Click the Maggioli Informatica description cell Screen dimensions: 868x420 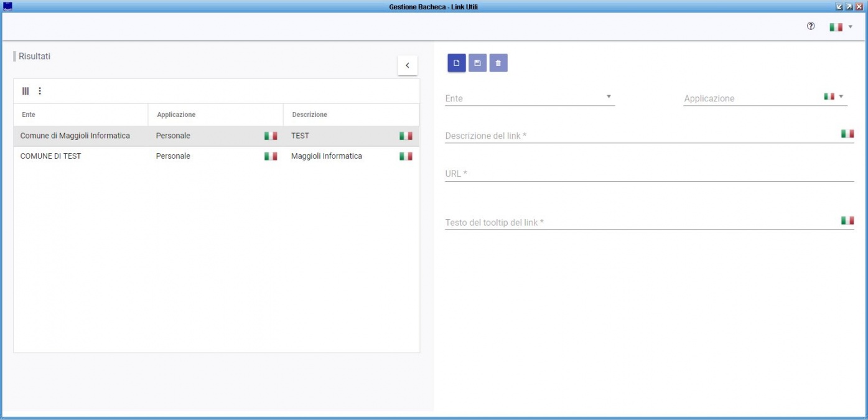click(x=327, y=156)
